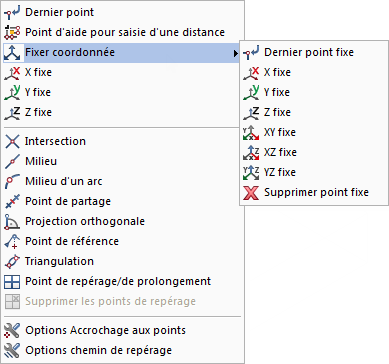The image size is (389, 364).
Task: Select Dernier point fixe in submenu
Action: point(314,52)
